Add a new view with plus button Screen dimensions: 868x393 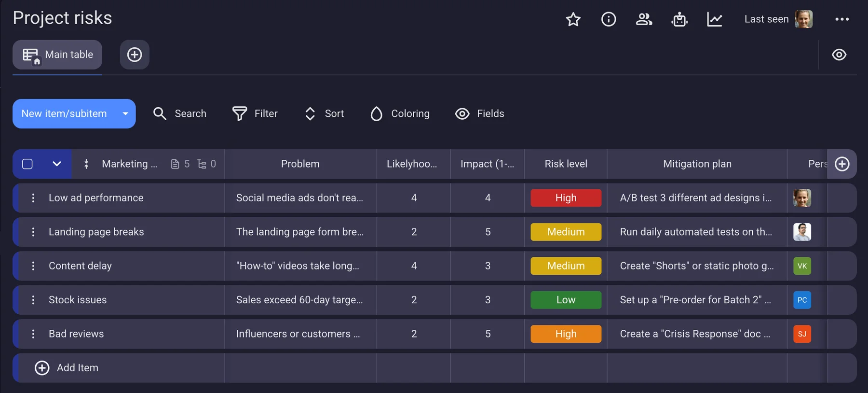[x=135, y=55]
